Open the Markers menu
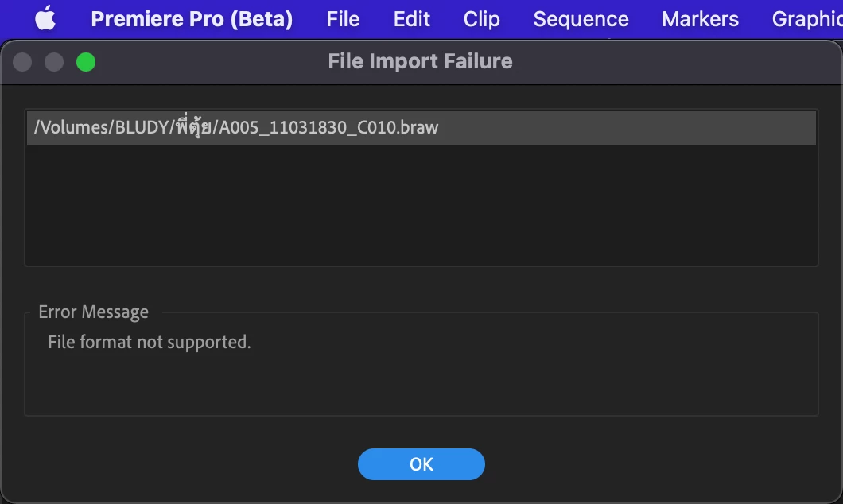 click(x=700, y=19)
